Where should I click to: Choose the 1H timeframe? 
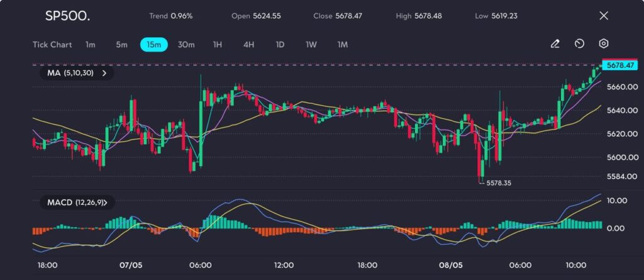218,45
